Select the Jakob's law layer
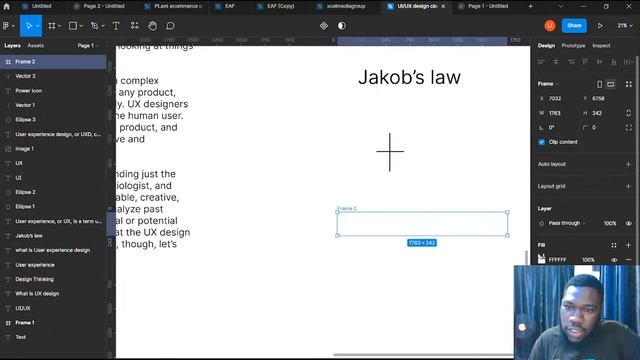The width and height of the screenshot is (640, 360). [53, 236]
